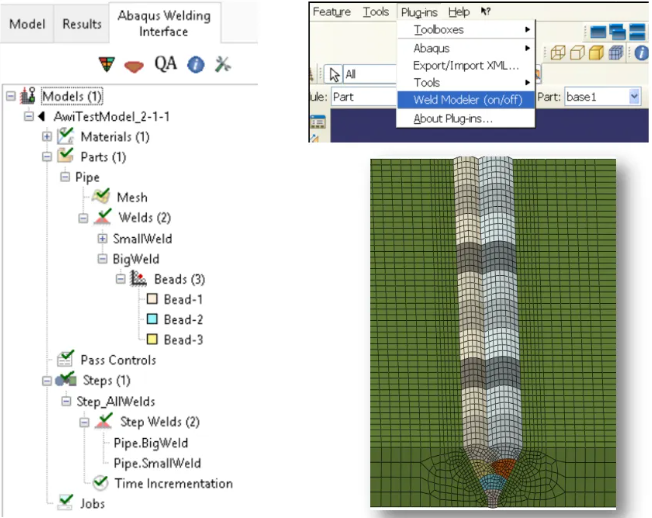Open the Module combo box showing Part
The width and height of the screenshot is (652, 518).
click(363, 97)
